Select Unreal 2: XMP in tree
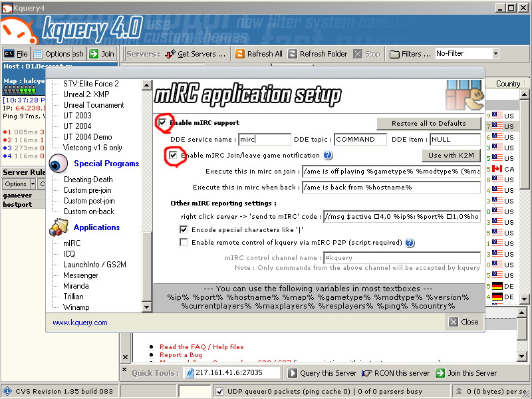Viewport: 532px width, 399px height. (x=86, y=94)
